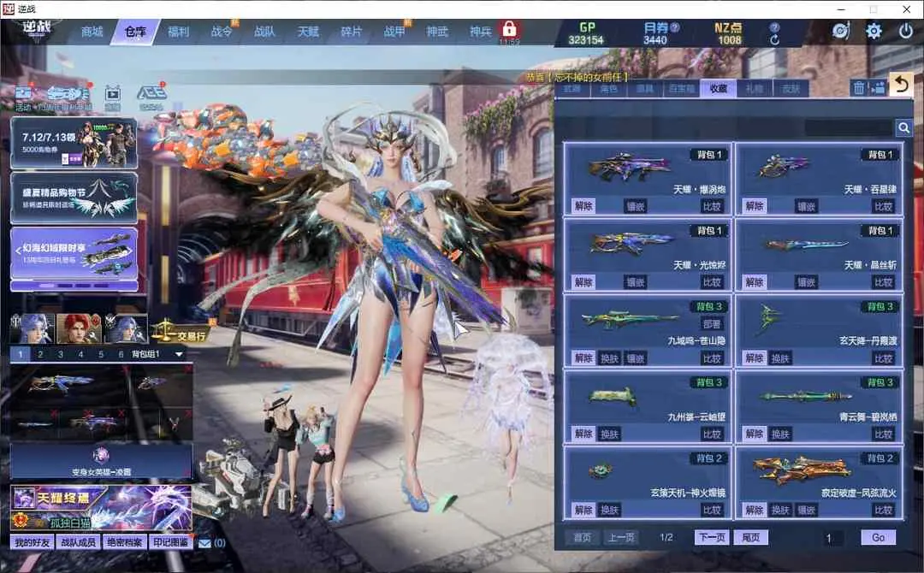The width and height of the screenshot is (924, 573).
Task: Click the magnifier search icon in warehouse
Action: click(903, 128)
